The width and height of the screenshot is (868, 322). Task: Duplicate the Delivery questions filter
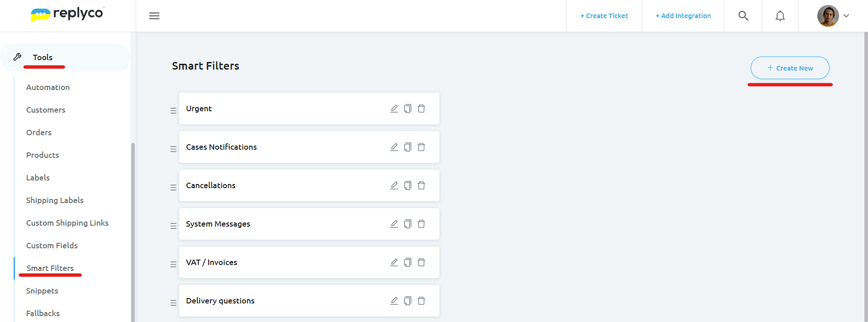click(x=408, y=301)
